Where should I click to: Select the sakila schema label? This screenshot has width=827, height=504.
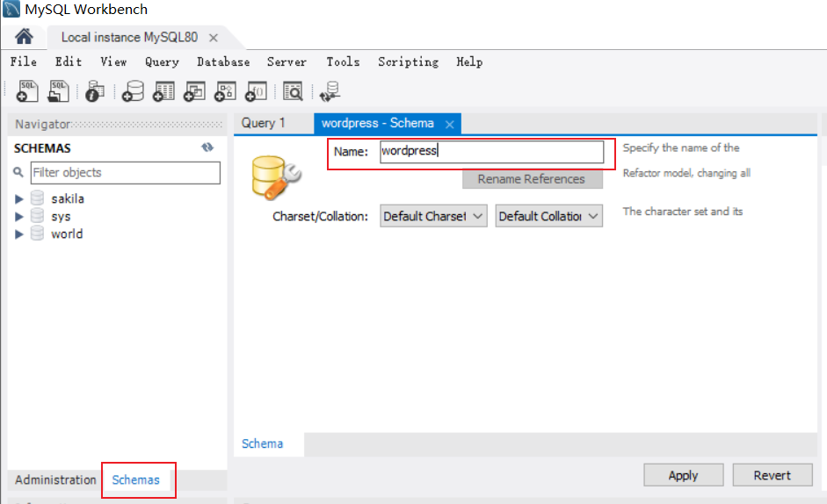pos(68,198)
